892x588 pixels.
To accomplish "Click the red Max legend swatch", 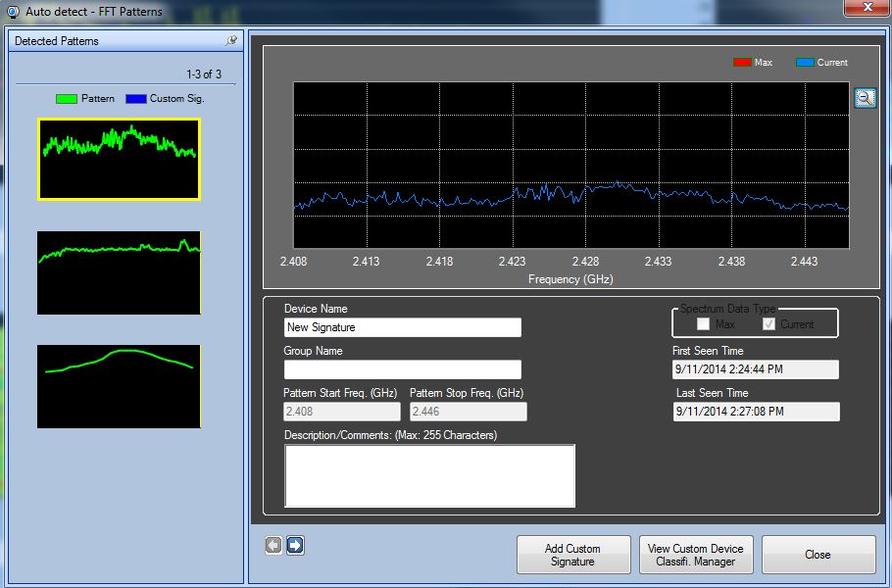I will (742, 63).
